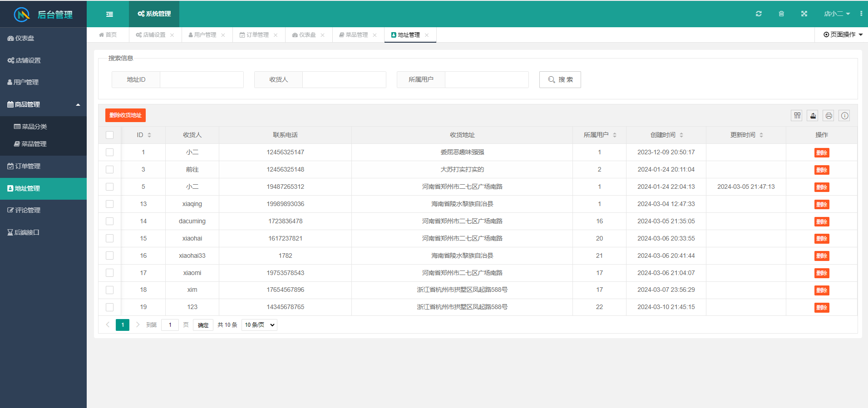Click the 地址ID search field

[x=202, y=79]
